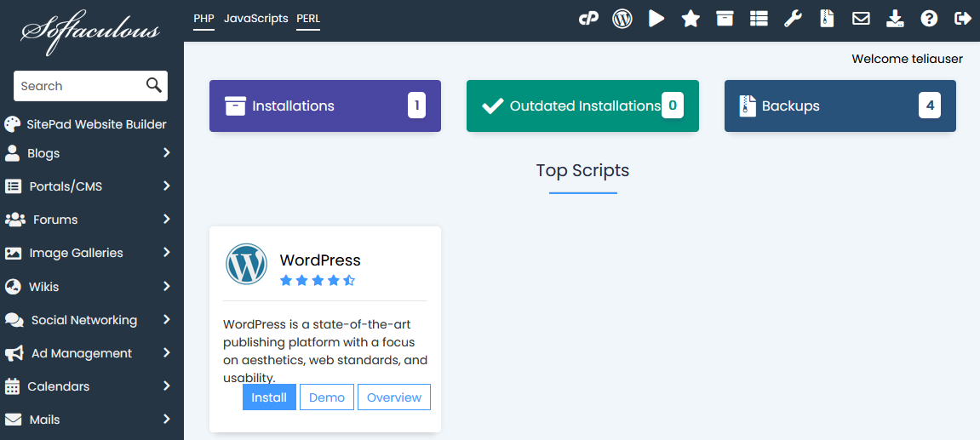Click the Social Networking chat bubbles icon
The height and width of the screenshot is (440, 980).
coord(14,320)
